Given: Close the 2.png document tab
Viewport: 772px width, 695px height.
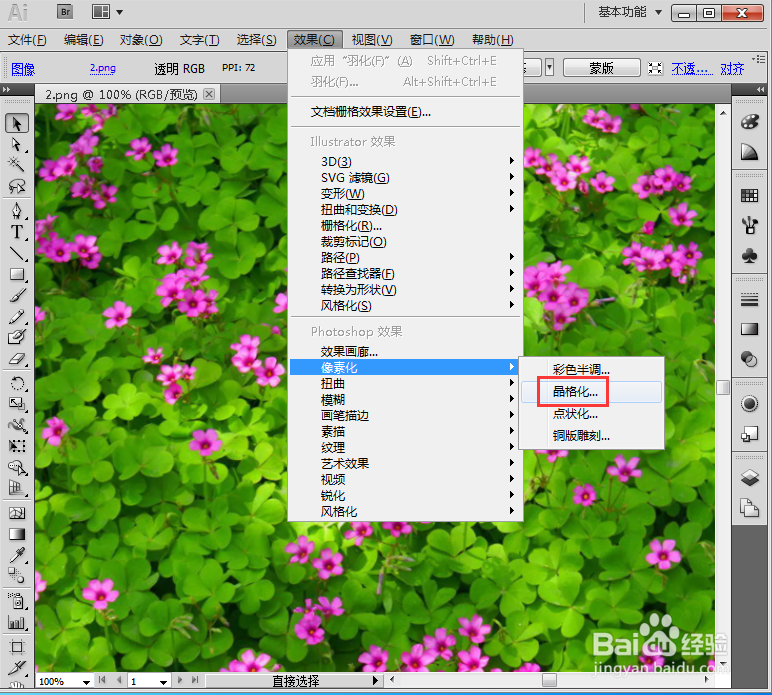Looking at the screenshot, I should tap(209, 94).
